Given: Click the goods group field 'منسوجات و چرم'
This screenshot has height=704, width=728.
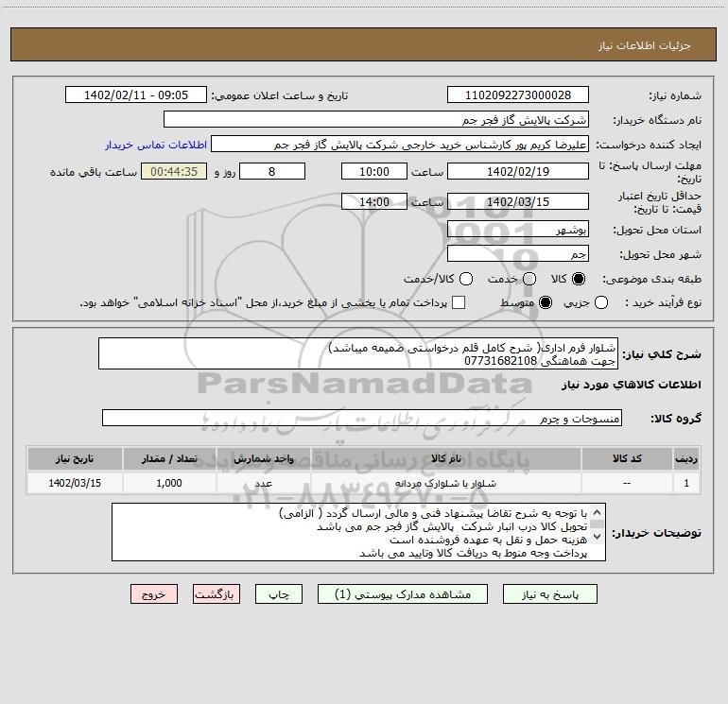Looking at the screenshot, I should click(362, 418).
